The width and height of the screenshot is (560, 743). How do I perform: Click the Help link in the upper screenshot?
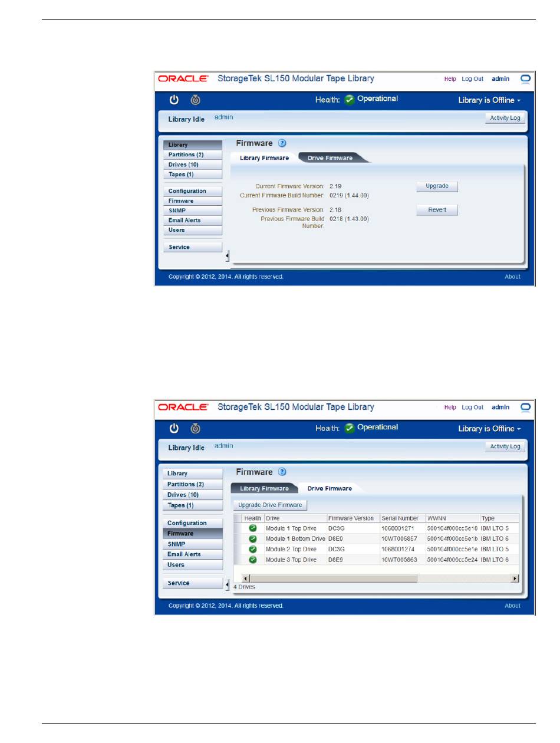[x=450, y=79]
